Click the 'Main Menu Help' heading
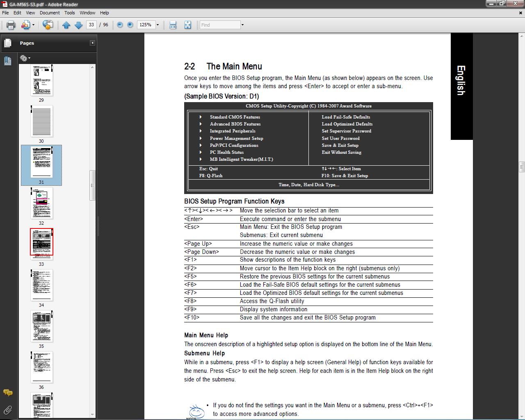This screenshot has height=420, width=525. 206,335
